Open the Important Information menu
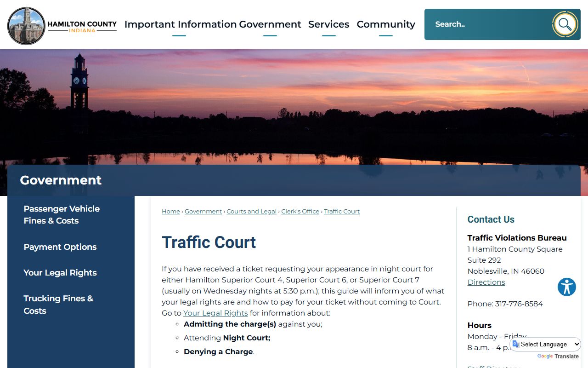 click(x=180, y=24)
